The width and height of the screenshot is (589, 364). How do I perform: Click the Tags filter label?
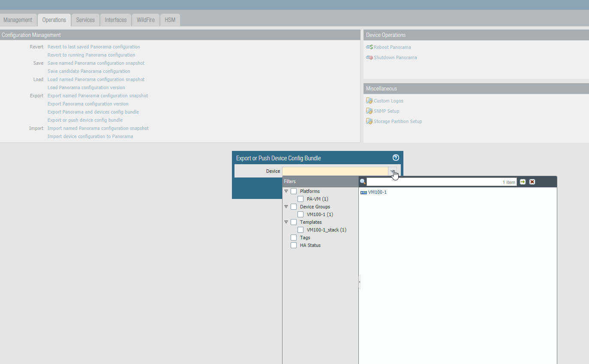pyautogui.click(x=305, y=238)
